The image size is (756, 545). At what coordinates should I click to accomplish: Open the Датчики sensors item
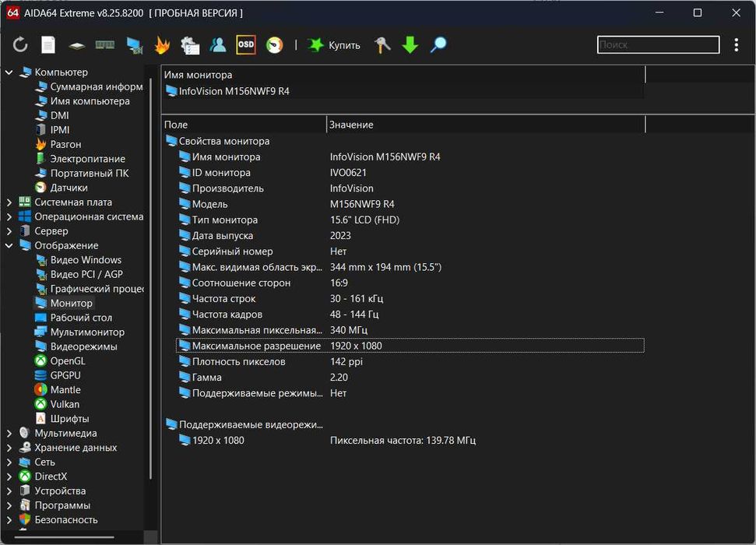pyautogui.click(x=62, y=188)
